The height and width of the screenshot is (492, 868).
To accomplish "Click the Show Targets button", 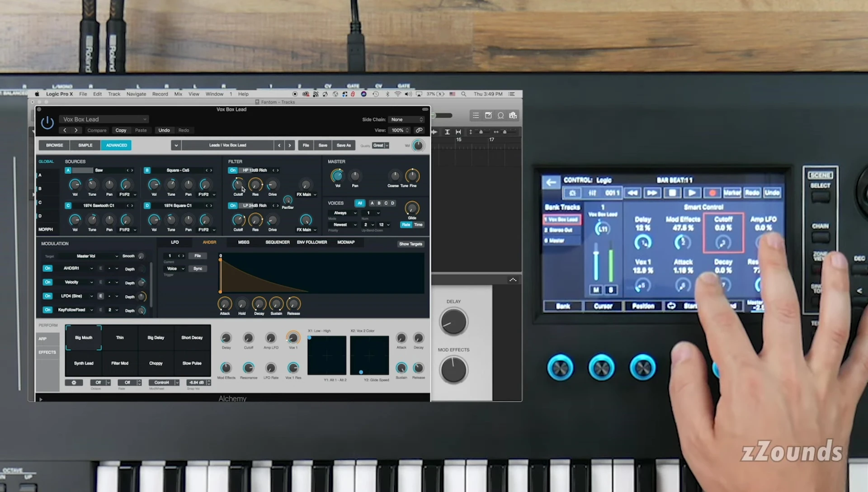I will coord(410,244).
